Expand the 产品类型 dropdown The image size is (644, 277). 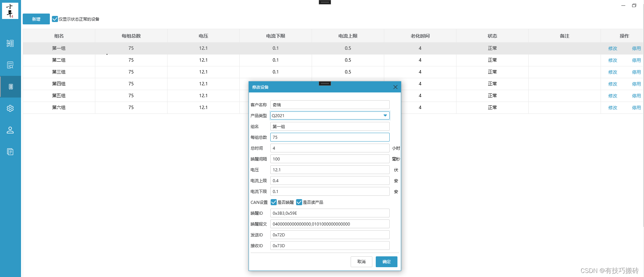[x=385, y=115]
